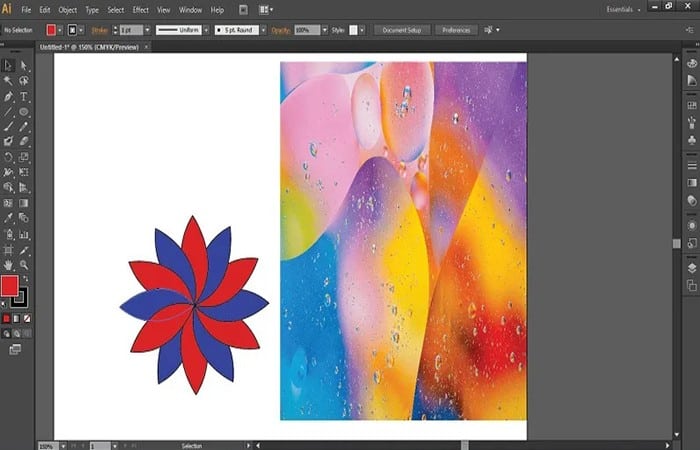Open the Effect menu
700x450 pixels.
[x=140, y=9]
